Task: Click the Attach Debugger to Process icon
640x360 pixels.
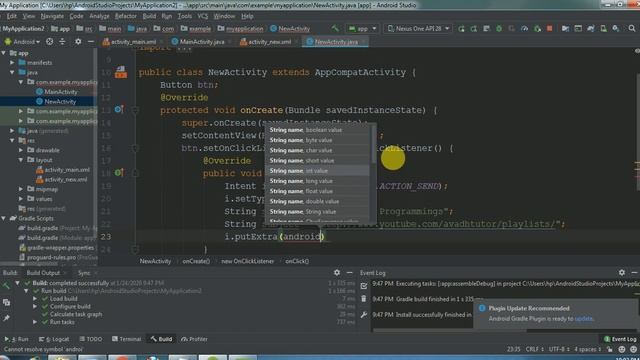Action: pyautogui.click(x=537, y=29)
